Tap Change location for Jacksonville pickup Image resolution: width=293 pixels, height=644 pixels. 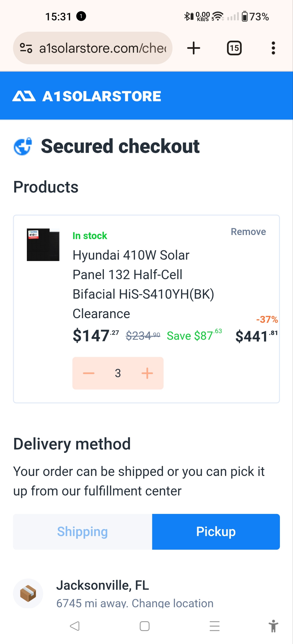(x=172, y=603)
